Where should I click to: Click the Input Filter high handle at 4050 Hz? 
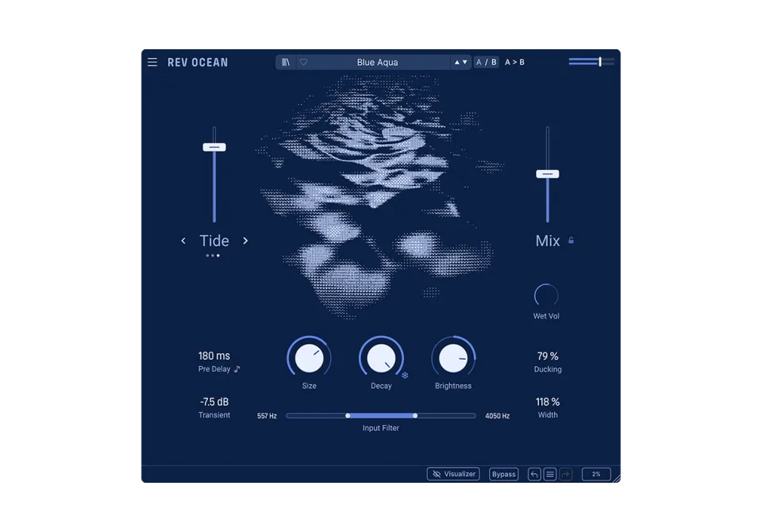pos(415,416)
